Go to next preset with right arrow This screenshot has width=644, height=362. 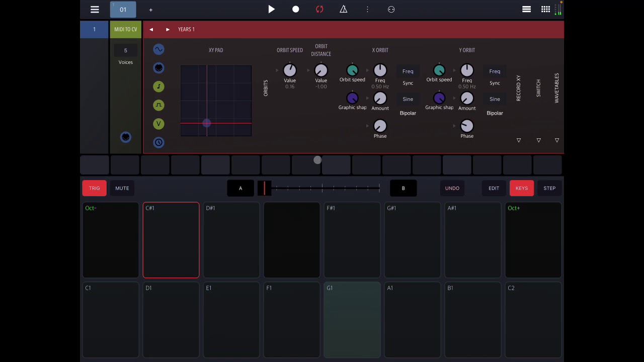168,29
